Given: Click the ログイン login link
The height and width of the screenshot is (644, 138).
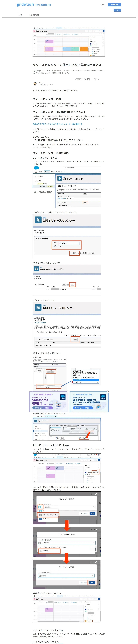Looking at the screenshot, I should coord(103,5).
